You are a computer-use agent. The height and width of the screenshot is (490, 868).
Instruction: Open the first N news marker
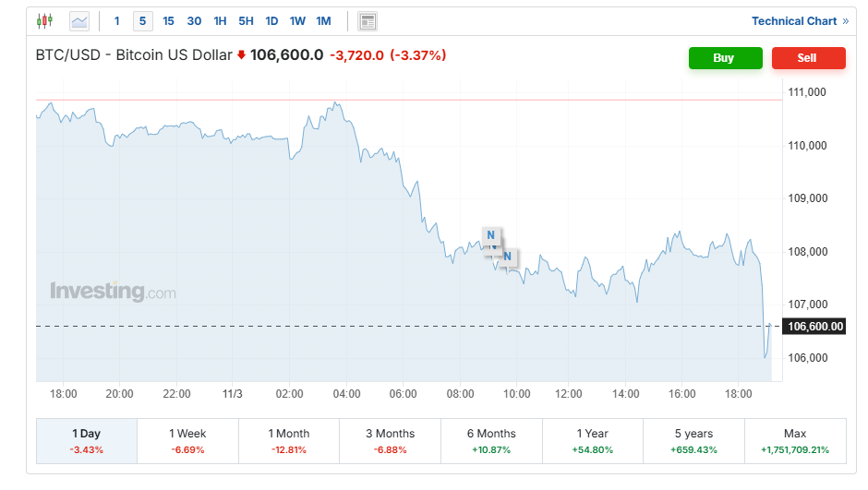(490, 235)
